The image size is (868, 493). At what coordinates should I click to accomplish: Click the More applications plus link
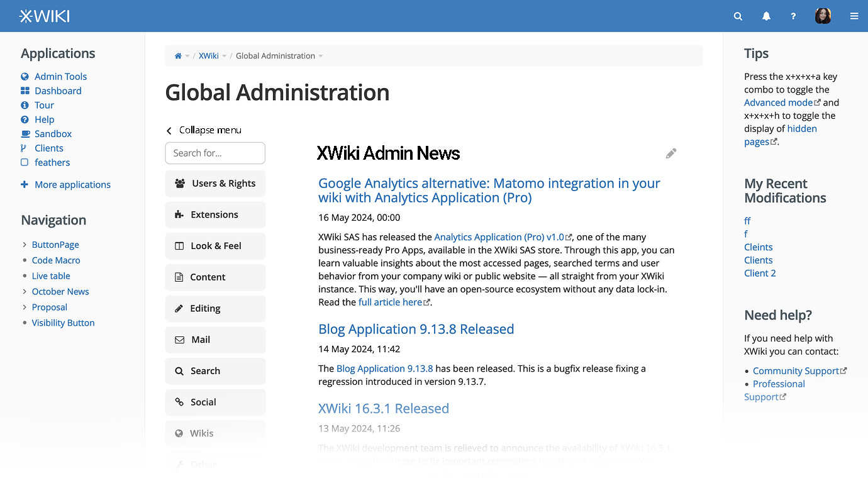click(x=72, y=185)
